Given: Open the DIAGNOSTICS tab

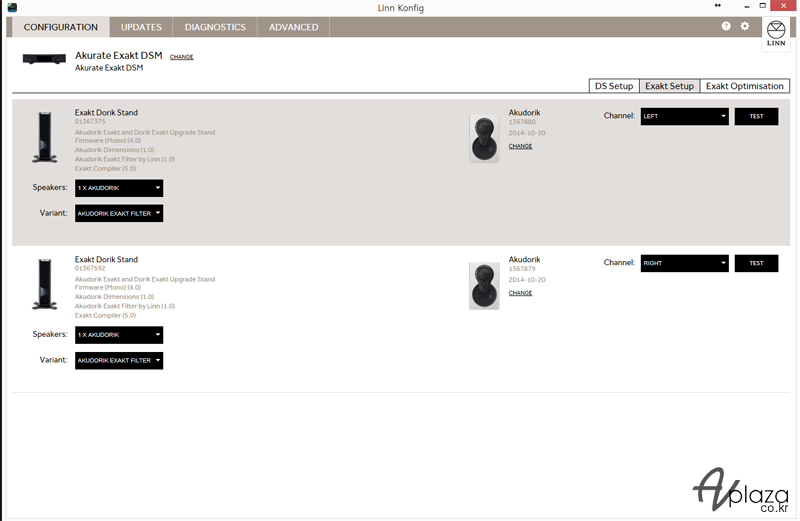Looking at the screenshot, I should [x=215, y=27].
